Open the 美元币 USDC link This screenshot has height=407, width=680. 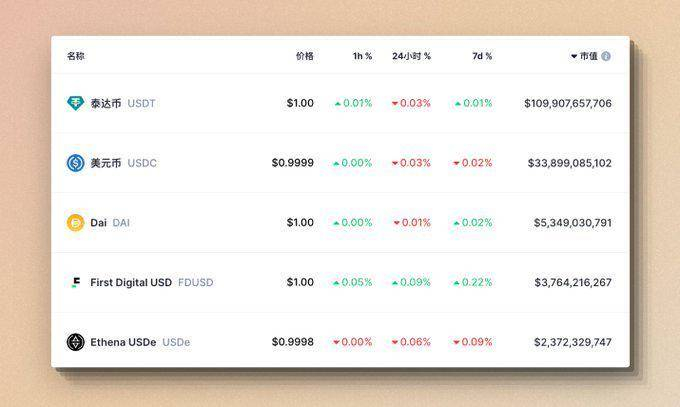(123, 163)
